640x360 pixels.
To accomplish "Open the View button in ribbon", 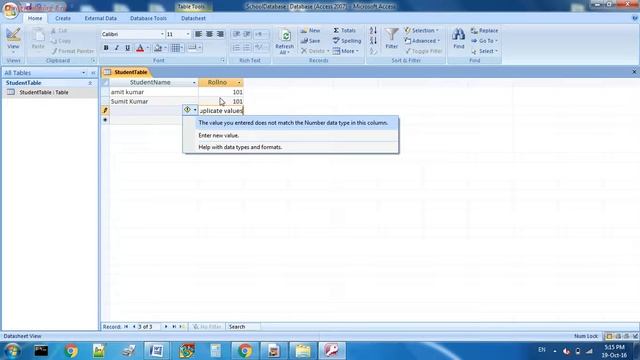I will tap(13, 39).
